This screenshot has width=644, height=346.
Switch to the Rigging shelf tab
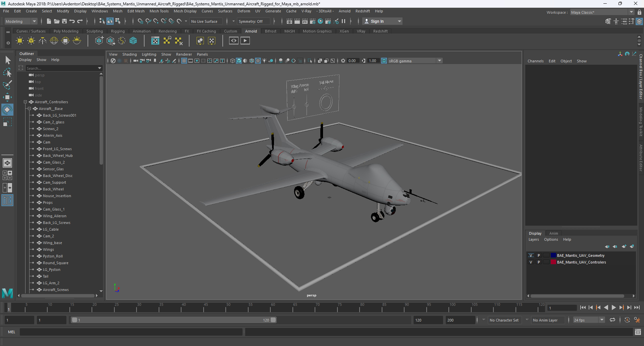point(118,31)
